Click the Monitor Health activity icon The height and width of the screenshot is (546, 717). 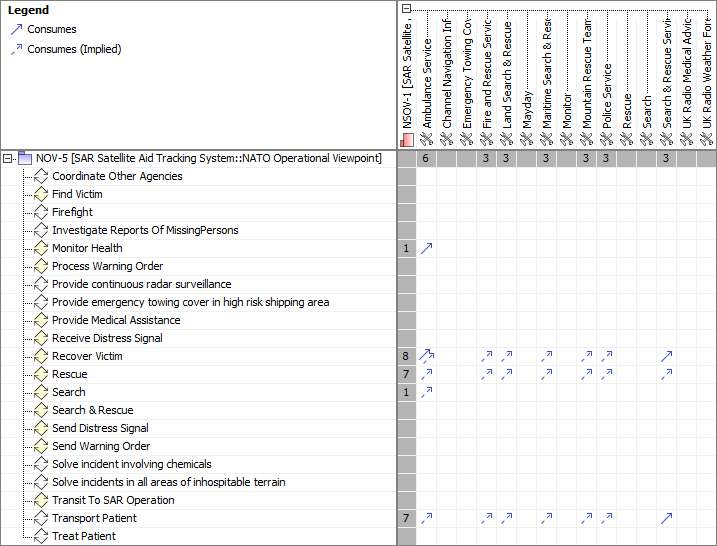[41, 248]
